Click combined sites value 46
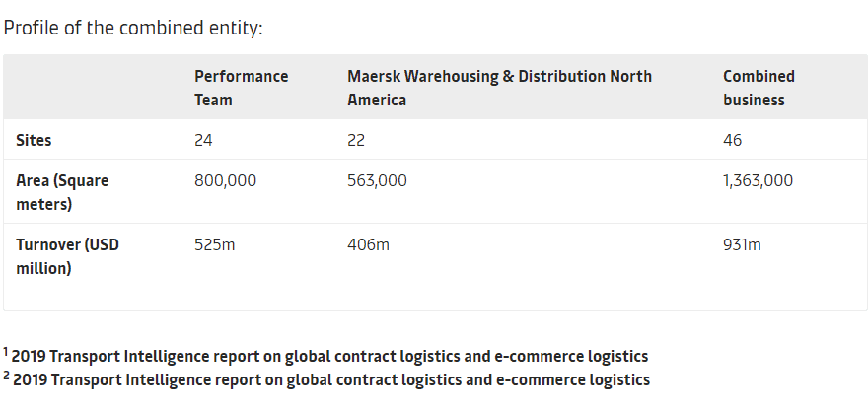The width and height of the screenshot is (868, 411). (732, 140)
